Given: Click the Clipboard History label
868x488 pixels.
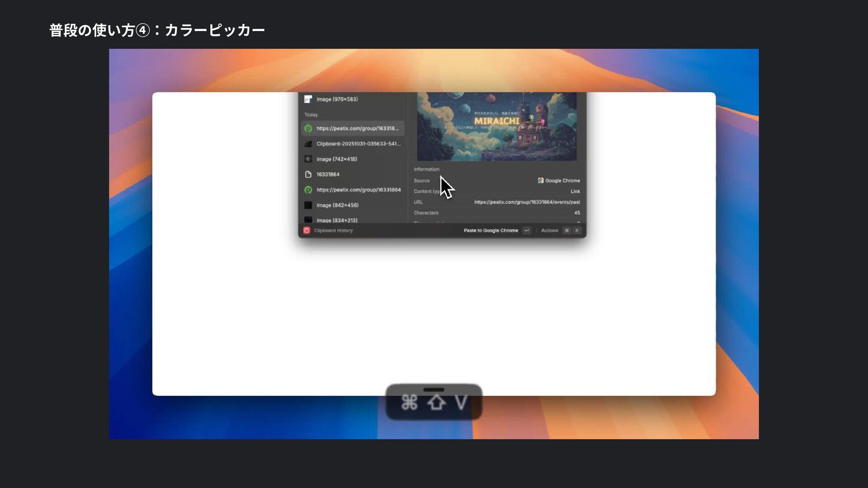Looking at the screenshot, I should pos(333,230).
